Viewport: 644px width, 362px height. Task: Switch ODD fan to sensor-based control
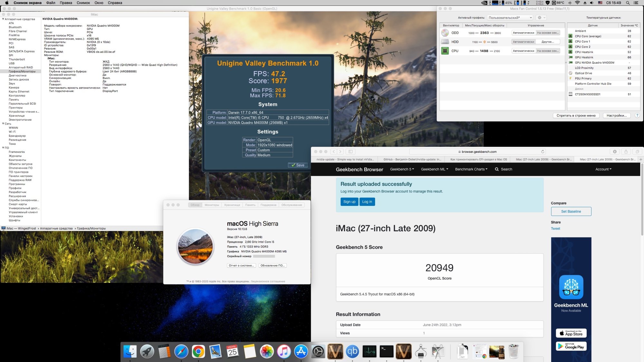click(548, 33)
